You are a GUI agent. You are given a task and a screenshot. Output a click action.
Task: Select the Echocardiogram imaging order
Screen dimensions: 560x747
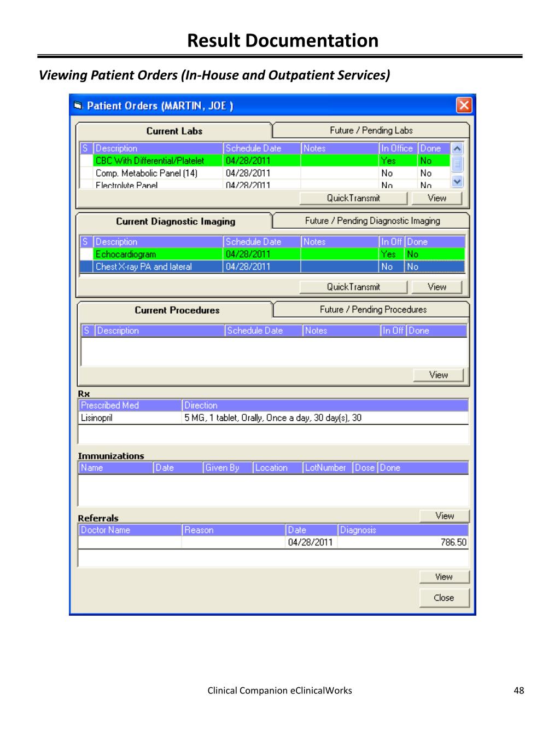[x=126, y=254]
